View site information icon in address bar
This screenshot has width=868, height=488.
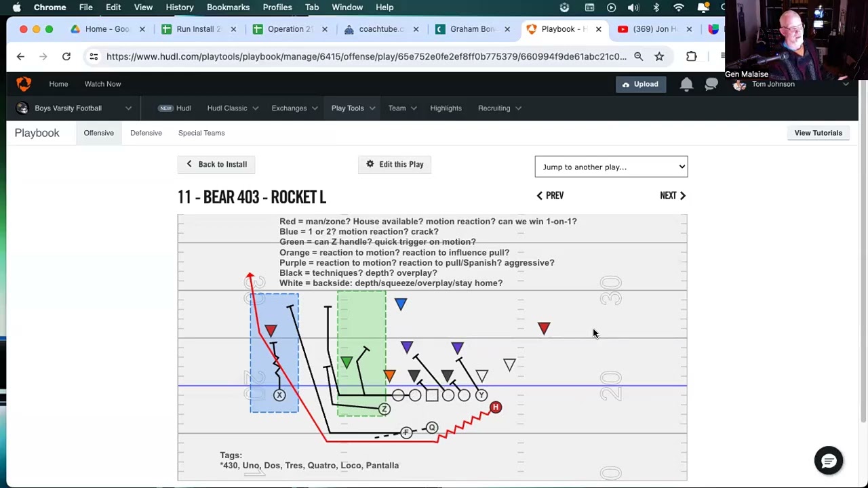tap(94, 56)
